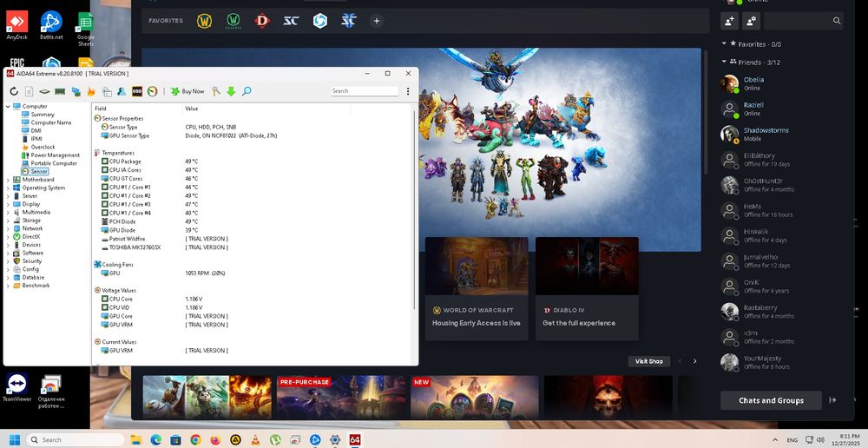Click the green down-arrow update icon
This screenshot has height=448, width=868.
tap(231, 91)
